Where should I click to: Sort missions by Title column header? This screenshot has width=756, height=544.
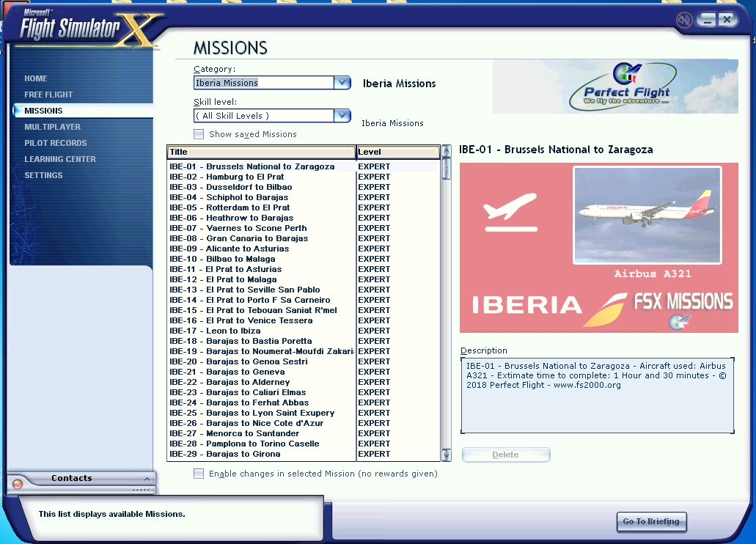point(261,152)
